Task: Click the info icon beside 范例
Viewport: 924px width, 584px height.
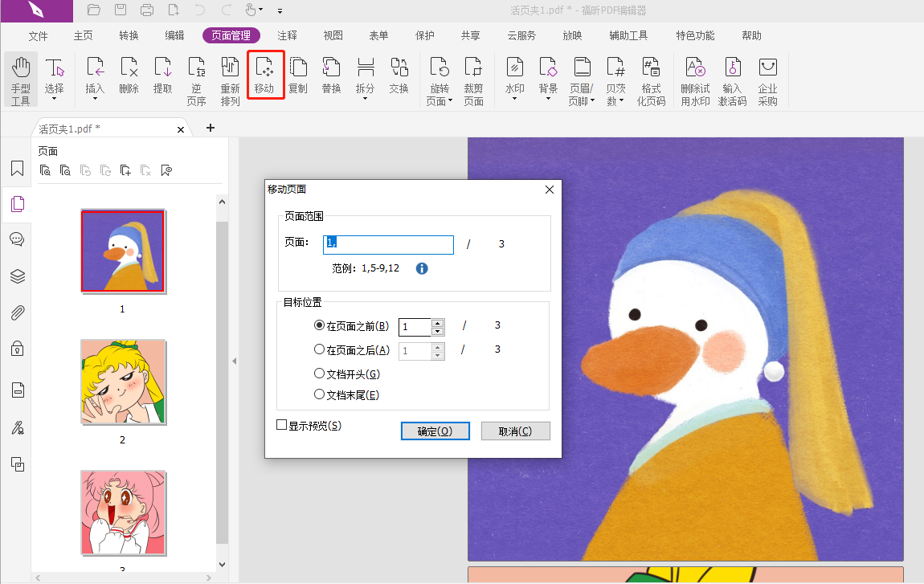Action: coord(422,269)
